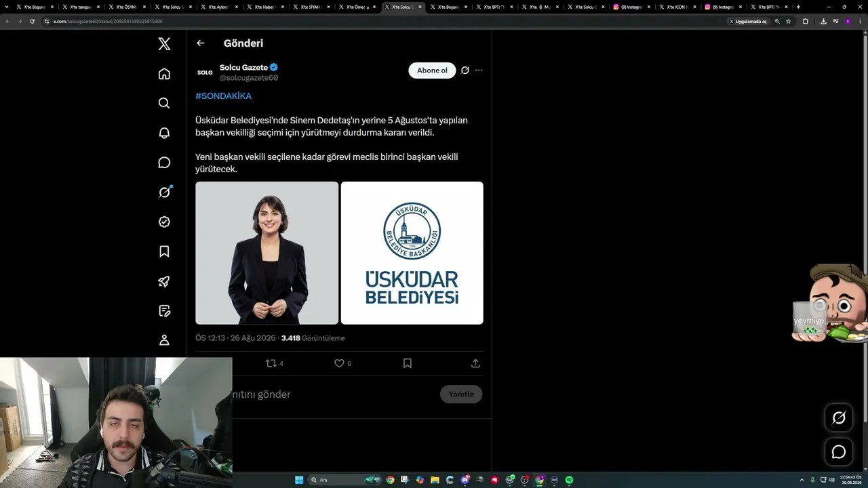Click the reply text input field
This screenshot has width=868, height=488.
click(334, 394)
